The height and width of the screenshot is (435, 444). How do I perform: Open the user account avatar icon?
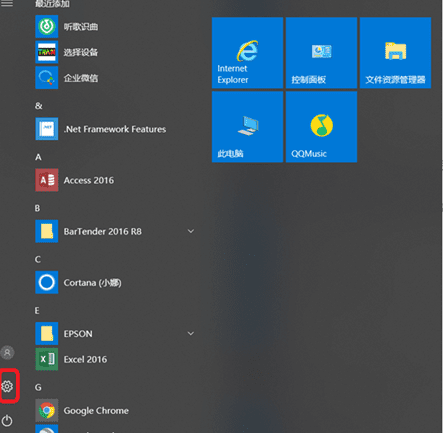(7, 352)
